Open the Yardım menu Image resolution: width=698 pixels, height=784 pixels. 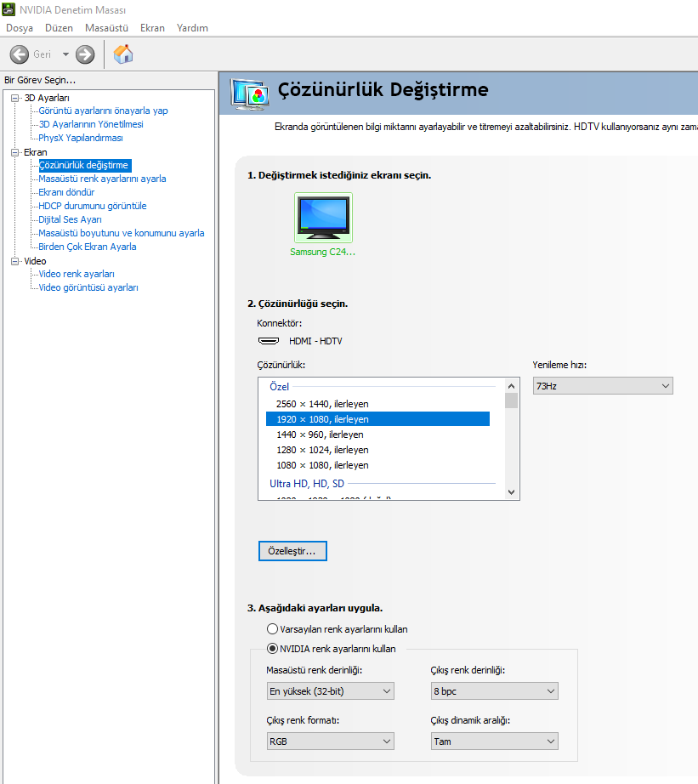[x=192, y=28]
